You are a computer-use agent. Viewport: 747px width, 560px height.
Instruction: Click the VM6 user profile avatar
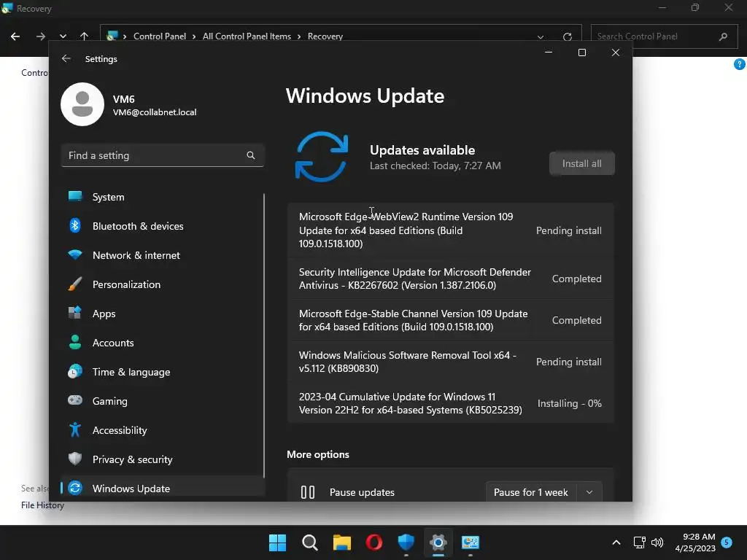point(82,104)
